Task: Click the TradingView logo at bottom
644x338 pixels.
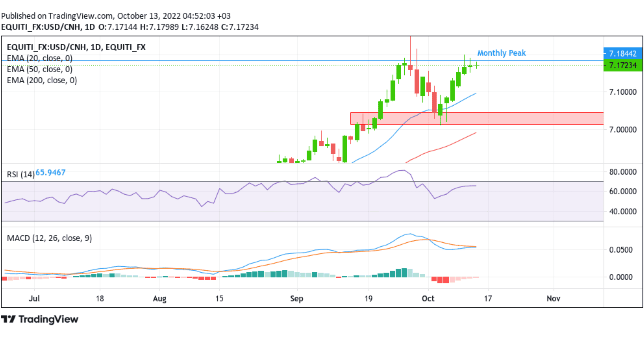Action: coord(40,319)
